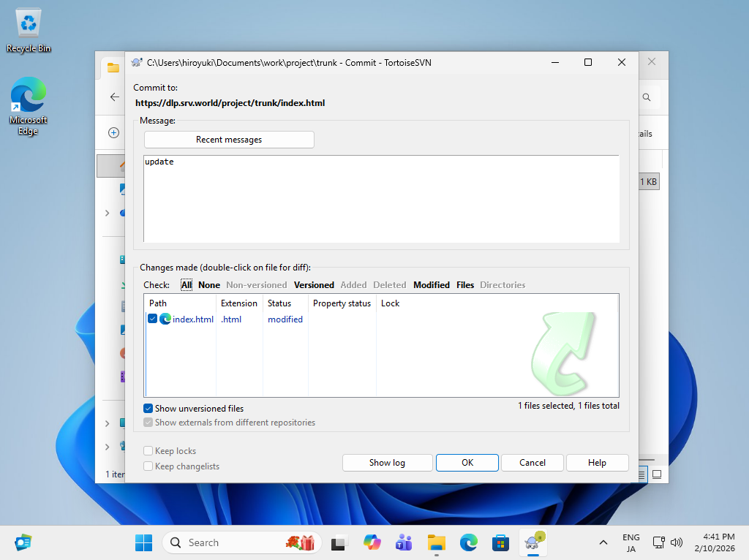This screenshot has height=560, width=749.
Task: Select None in the Check row
Action: click(x=209, y=285)
